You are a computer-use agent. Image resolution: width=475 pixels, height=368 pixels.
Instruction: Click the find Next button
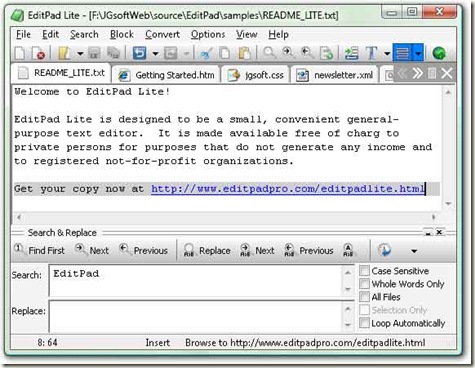point(92,250)
